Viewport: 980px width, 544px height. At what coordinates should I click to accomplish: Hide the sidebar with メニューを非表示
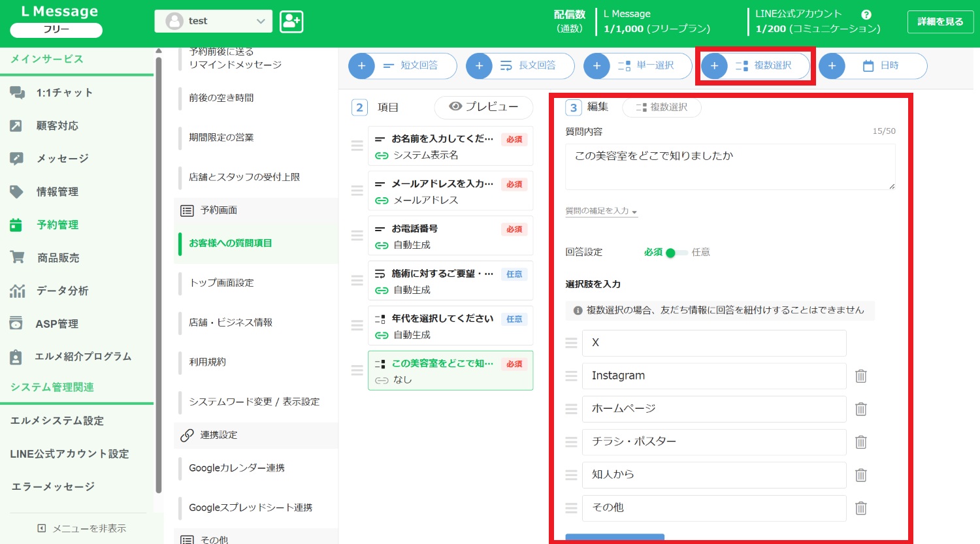point(82,528)
